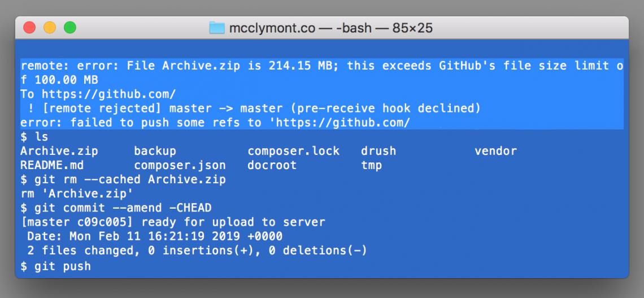The height and width of the screenshot is (298, 644).
Task: Click Archive.zip in the ls output
Action: tap(59, 151)
